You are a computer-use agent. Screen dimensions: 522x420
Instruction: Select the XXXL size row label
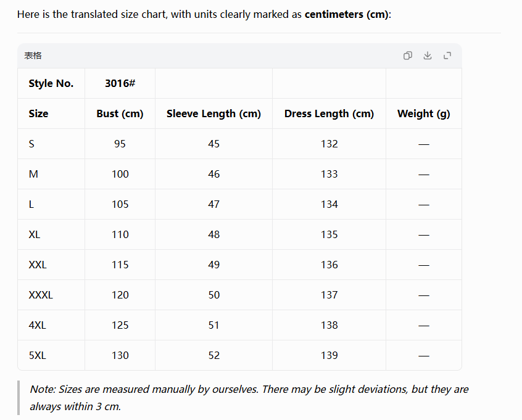41,295
